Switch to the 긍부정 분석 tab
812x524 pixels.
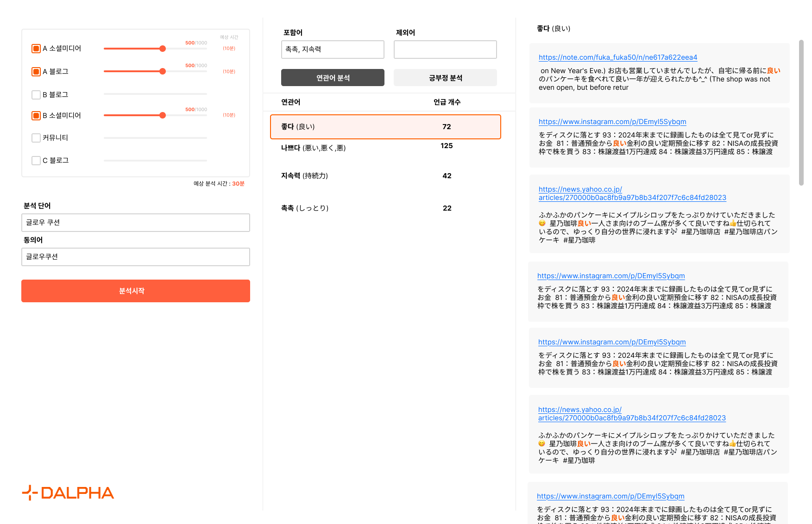click(x=445, y=78)
